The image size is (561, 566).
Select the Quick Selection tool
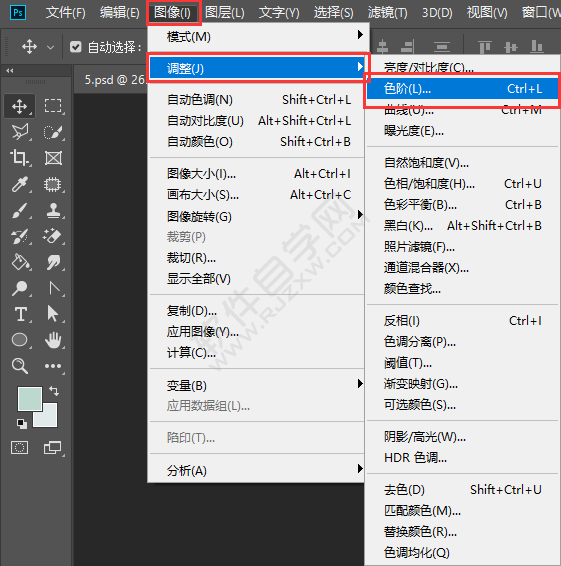pyautogui.click(x=53, y=132)
